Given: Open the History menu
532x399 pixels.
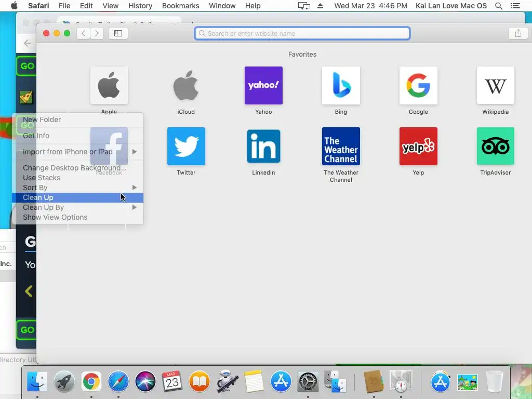Looking at the screenshot, I should [140, 6].
